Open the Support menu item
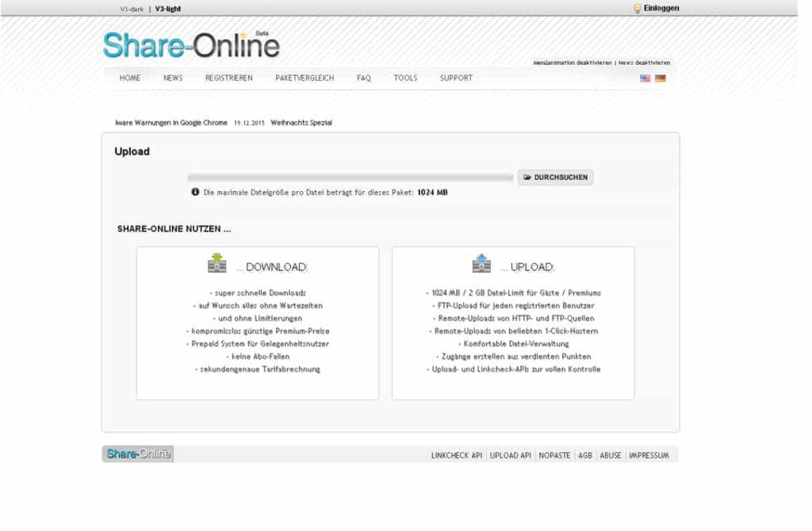Image resolution: width=812 pixels, height=531 pixels. point(456,78)
